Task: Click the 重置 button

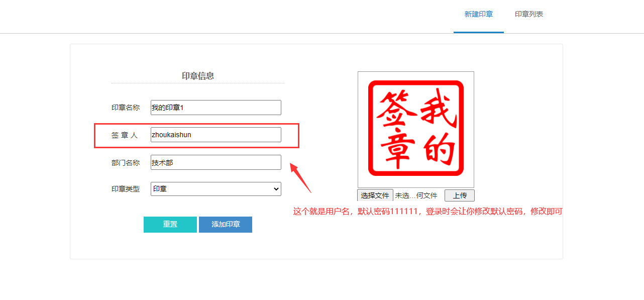Action: [170, 225]
